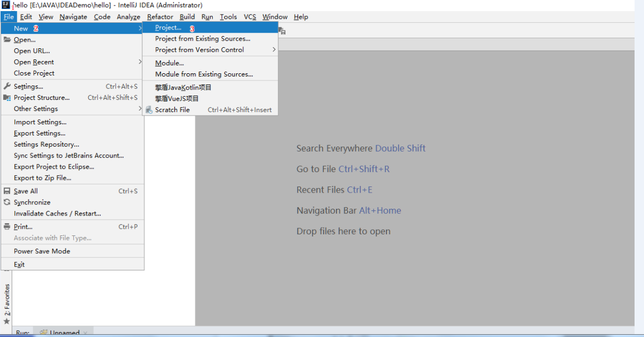Expand the Open Recent submenu arrow

click(140, 62)
